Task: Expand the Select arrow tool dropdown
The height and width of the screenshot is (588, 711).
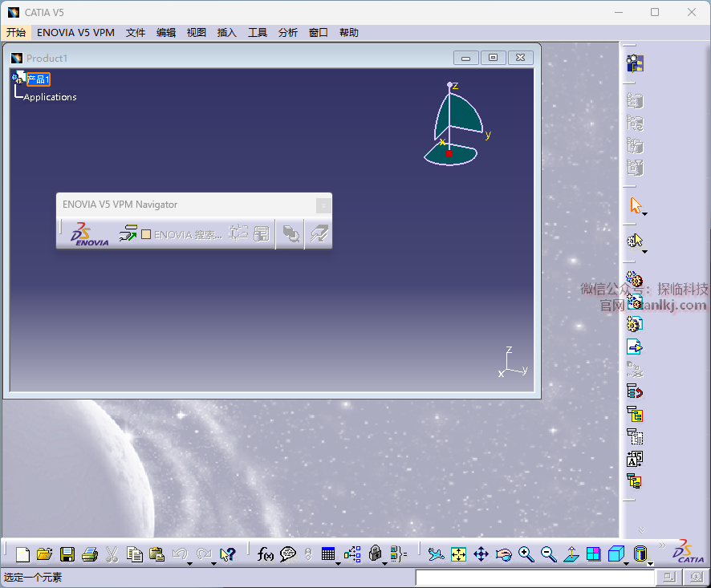Action: [644, 213]
